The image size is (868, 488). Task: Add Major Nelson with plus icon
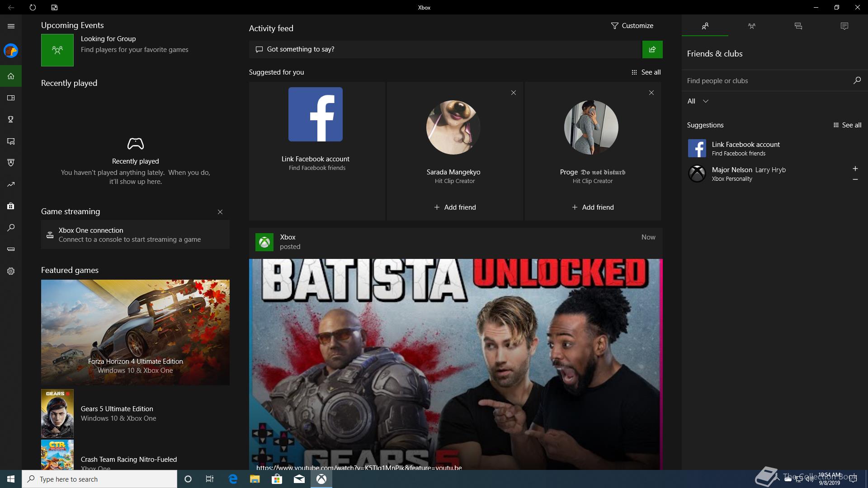[x=855, y=169]
